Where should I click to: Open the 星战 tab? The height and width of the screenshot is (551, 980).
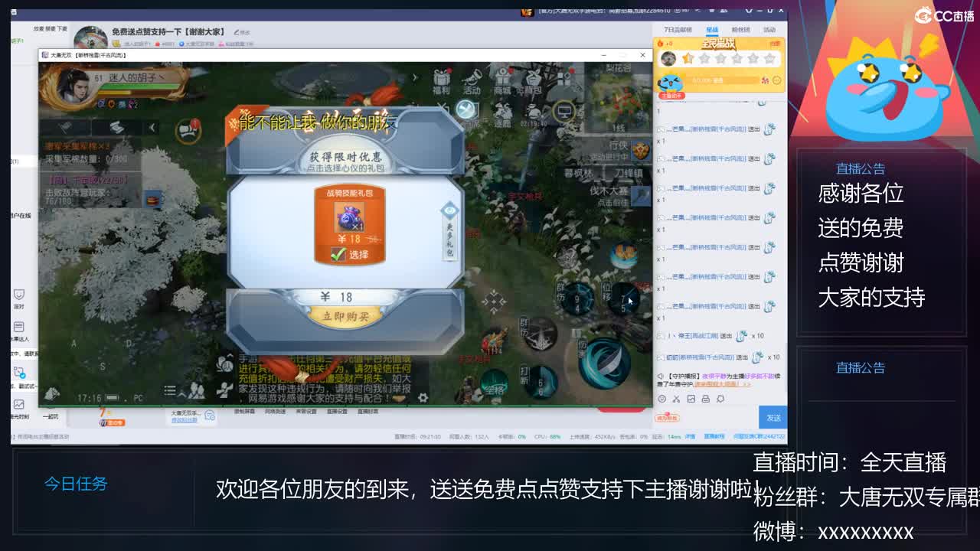(712, 30)
